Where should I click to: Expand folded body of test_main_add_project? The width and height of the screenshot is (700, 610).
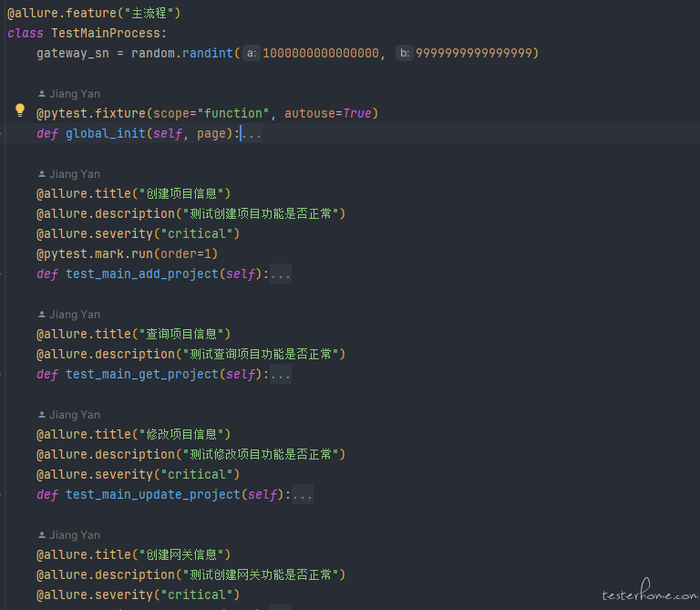pos(281,274)
